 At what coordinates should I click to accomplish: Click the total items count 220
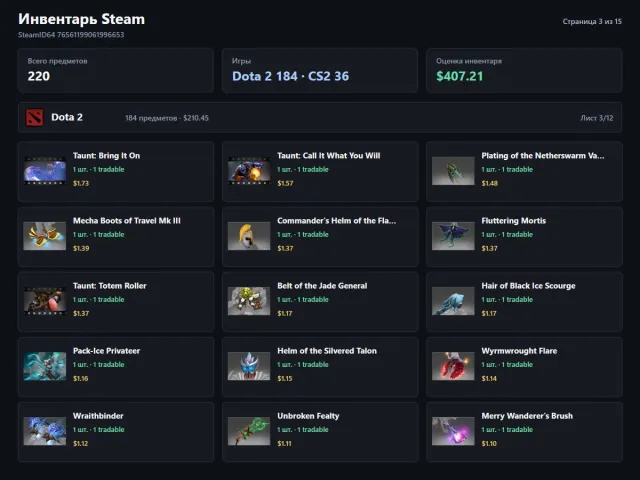(x=39, y=76)
